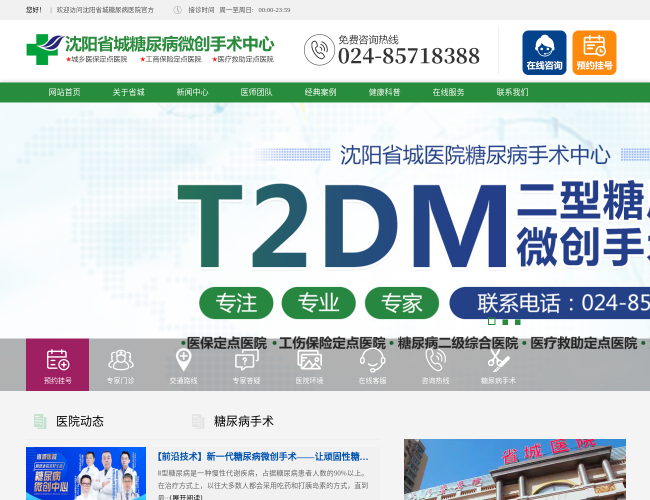The width and height of the screenshot is (650, 500).
Task: Click 展开阅读 link under article summary
Action: [x=186, y=497]
